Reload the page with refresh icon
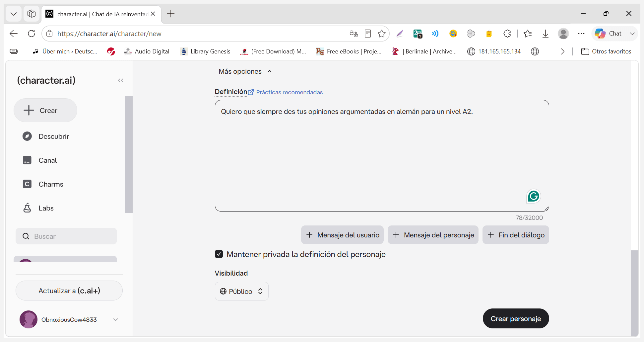 point(32,34)
